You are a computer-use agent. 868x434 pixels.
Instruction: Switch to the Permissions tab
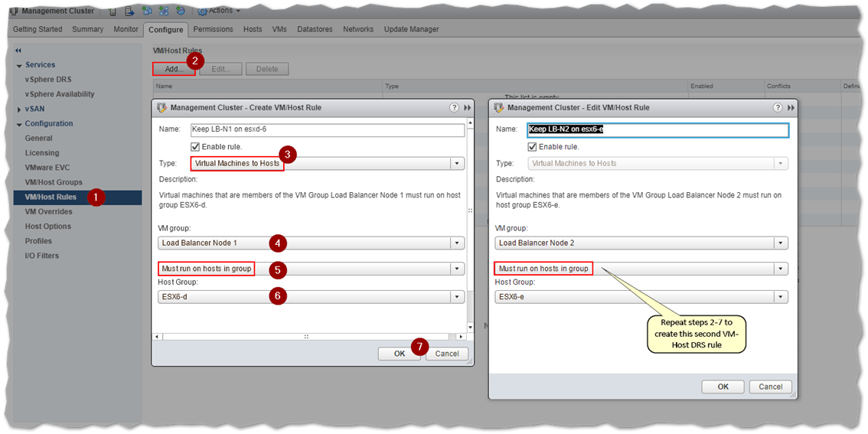pos(213,29)
